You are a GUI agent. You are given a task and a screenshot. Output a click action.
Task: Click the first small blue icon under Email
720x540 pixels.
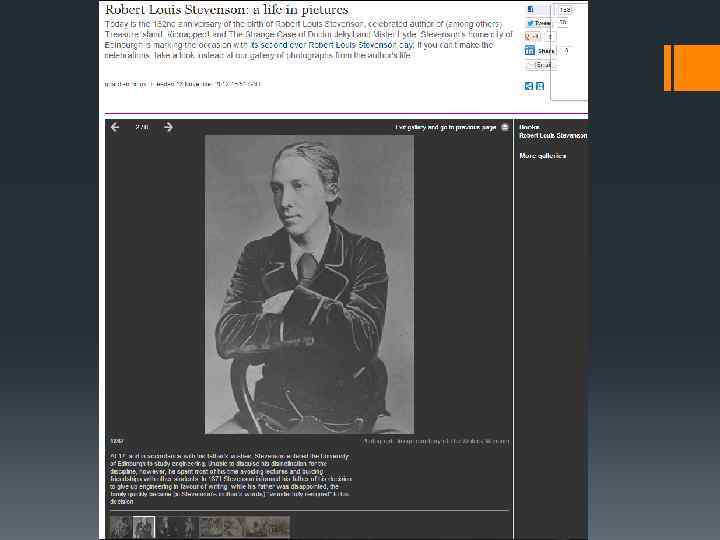(529, 86)
